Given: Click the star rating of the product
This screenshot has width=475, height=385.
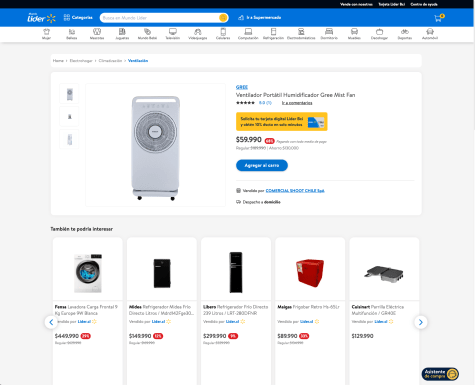Looking at the screenshot, I should click(x=245, y=103).
